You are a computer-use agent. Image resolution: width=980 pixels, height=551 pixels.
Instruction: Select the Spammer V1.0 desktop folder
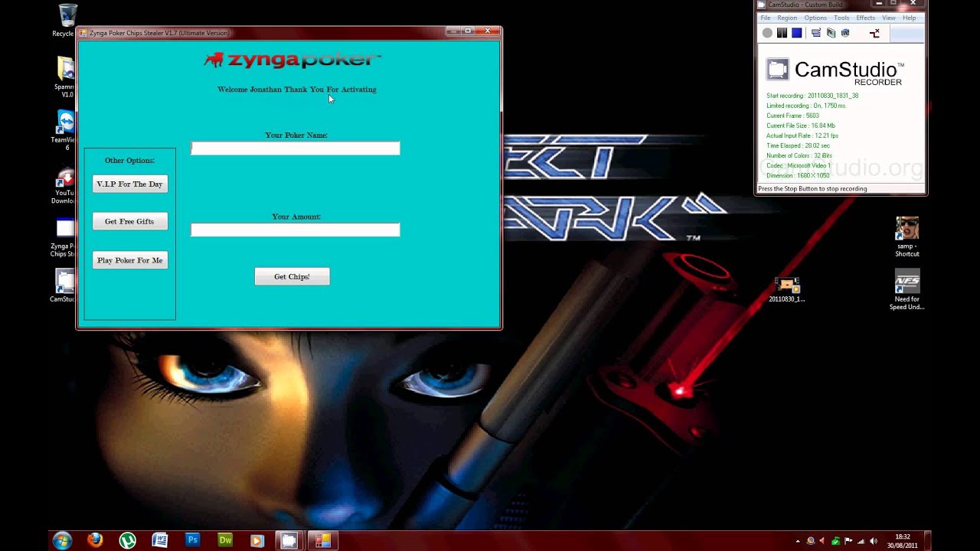pyautogui.click(x=66, y=77)
